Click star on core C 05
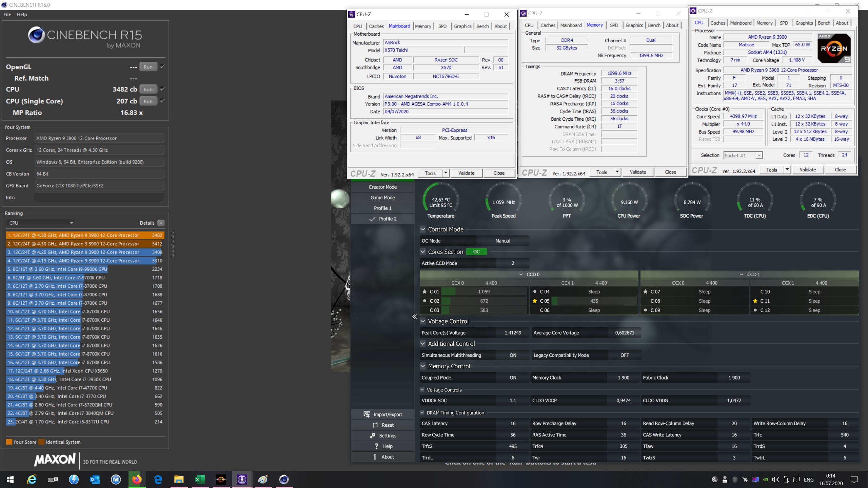Viewport: 868px width, 488px height. coord(535,301)
